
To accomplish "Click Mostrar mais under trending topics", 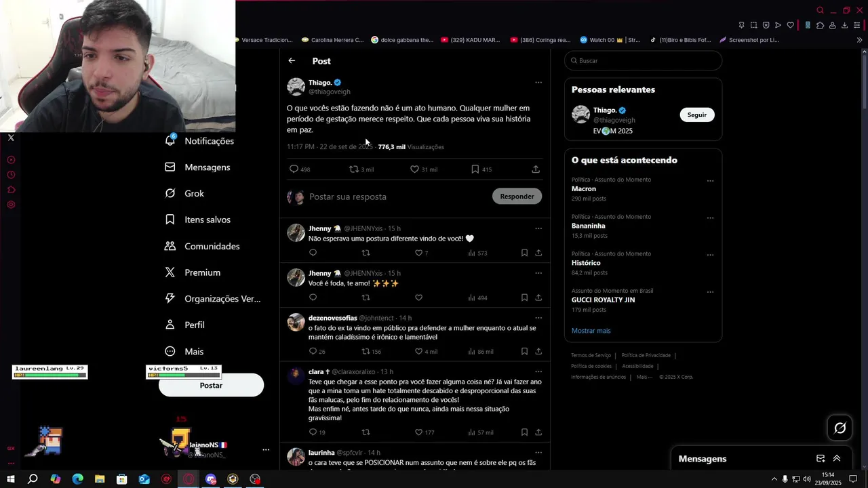I will click(x=591, y=331).
